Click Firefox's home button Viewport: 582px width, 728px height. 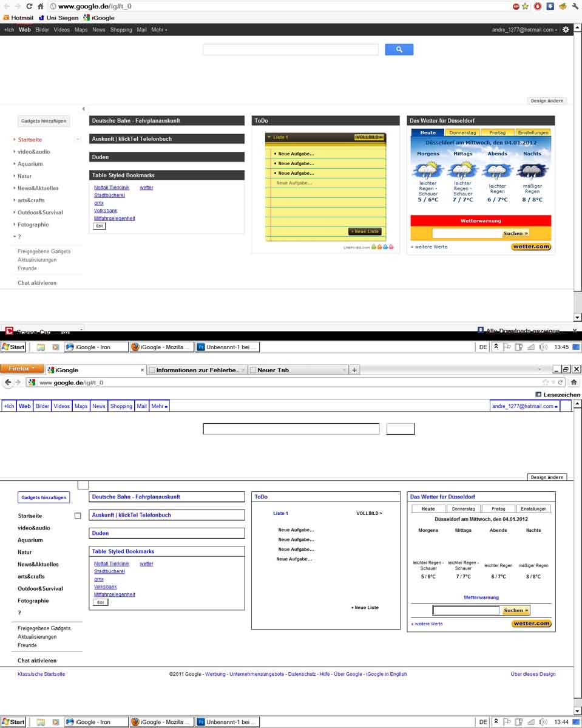pos(574,382)
